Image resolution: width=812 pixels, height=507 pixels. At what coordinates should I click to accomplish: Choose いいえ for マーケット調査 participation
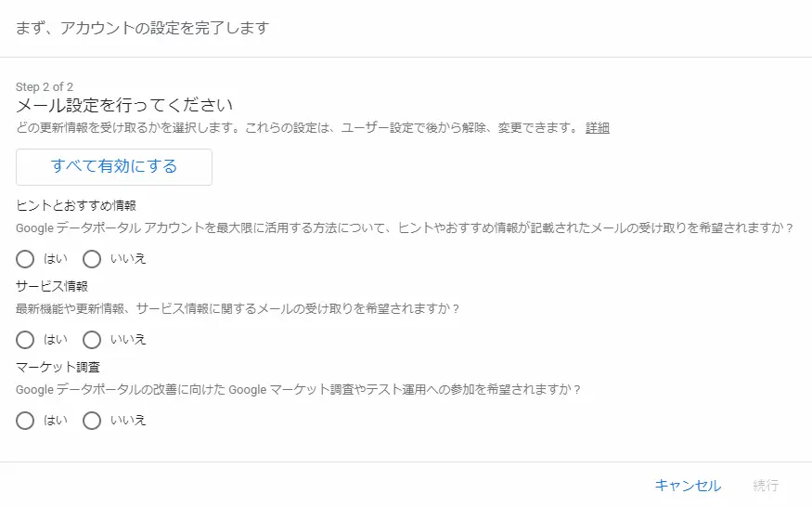click(92, 421)
